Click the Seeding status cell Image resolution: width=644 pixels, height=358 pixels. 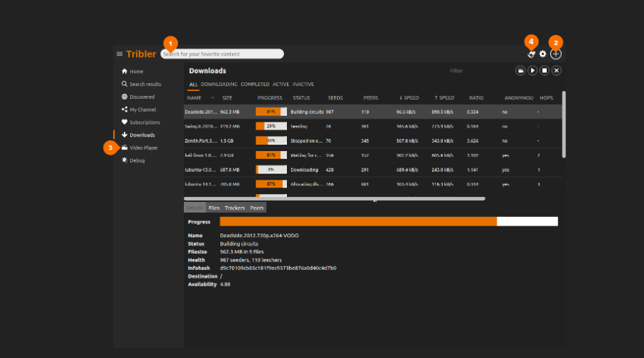click(x=299, y=126)
